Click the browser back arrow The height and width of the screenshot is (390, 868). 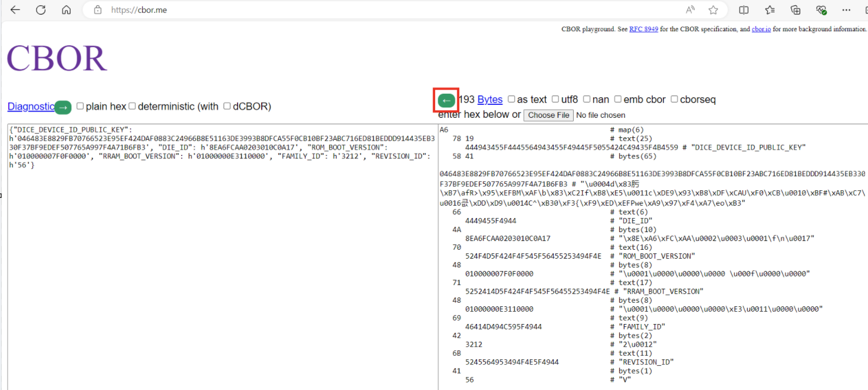[x=15, y=10]
